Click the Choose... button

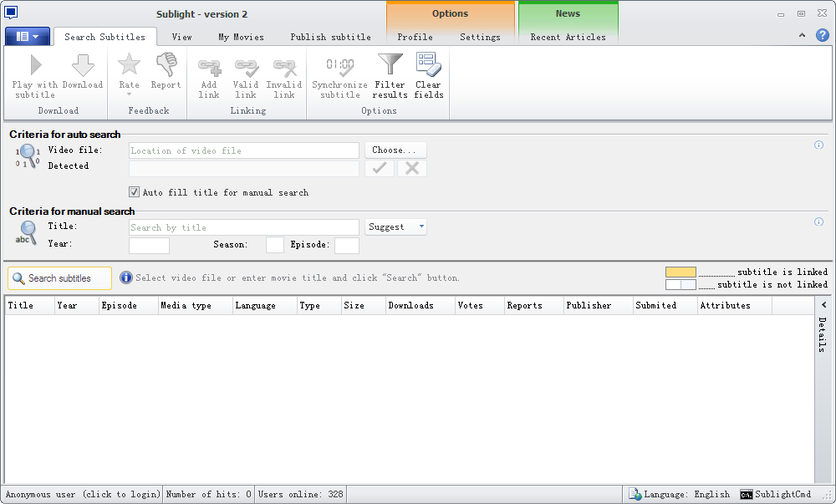coord(395,150)
